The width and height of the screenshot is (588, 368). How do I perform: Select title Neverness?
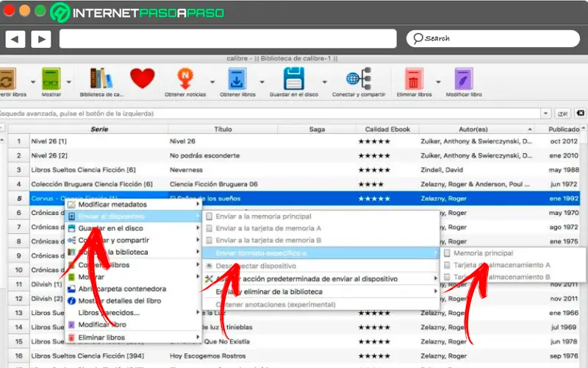click(x=186, y=170)
